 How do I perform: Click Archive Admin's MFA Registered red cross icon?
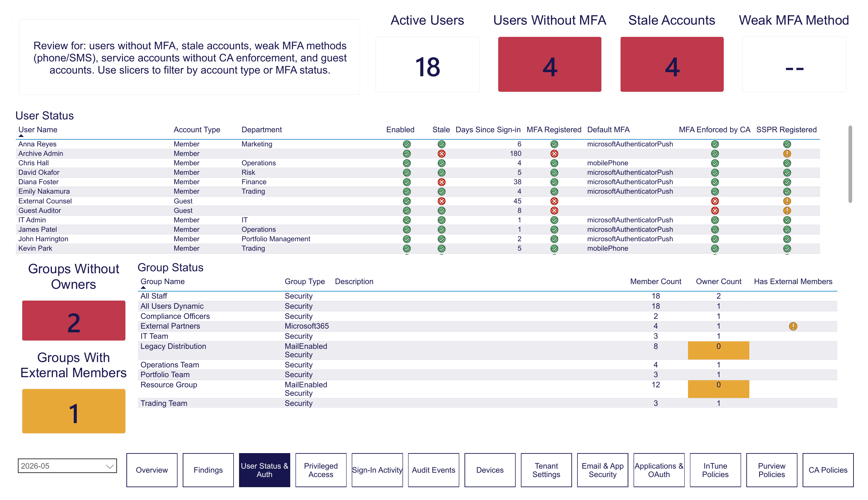point(554,154)
